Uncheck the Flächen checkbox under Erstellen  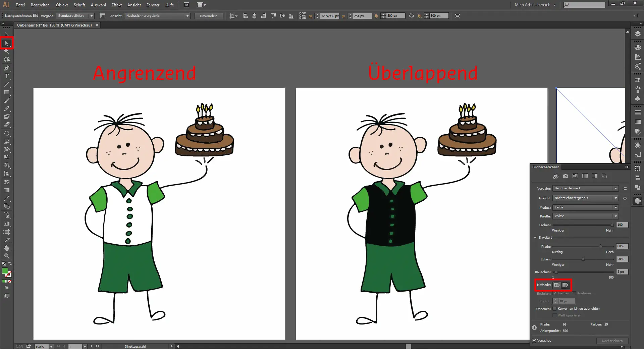point(555,293)
